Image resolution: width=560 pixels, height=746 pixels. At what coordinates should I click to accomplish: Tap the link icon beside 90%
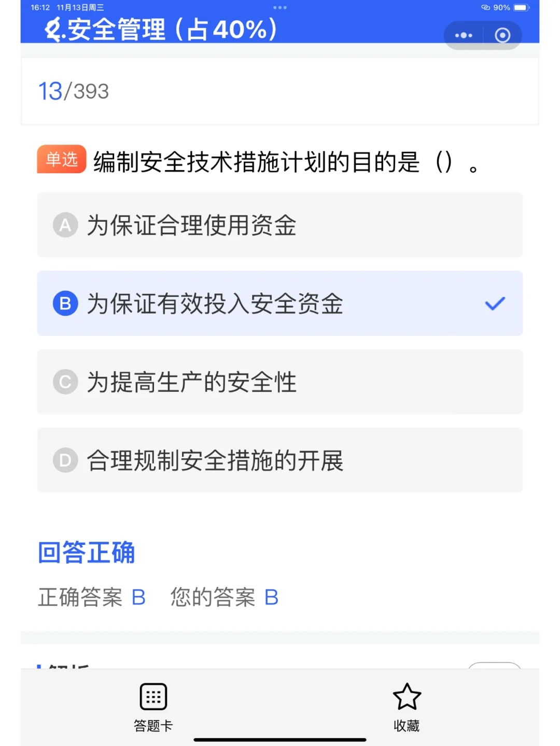[x=486, y=8]
